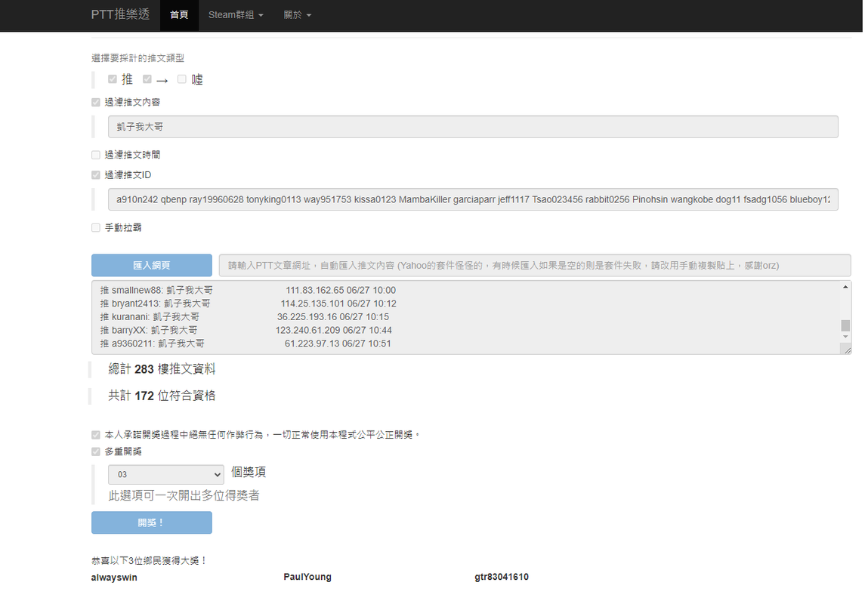
Task: Click the comment row by a9360211
Action: point(246,343)
